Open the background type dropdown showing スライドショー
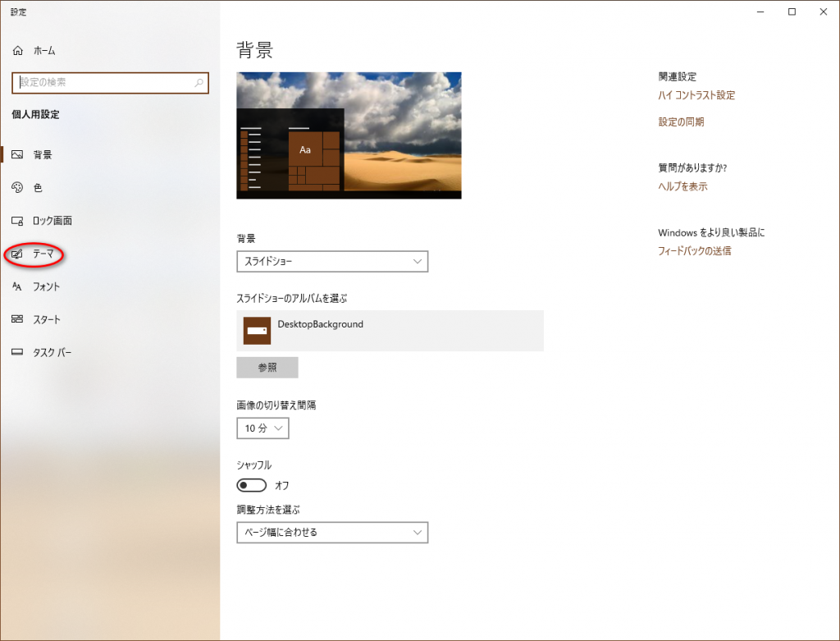This screenshot has width=840, height=641. click(x=331, y=262)
